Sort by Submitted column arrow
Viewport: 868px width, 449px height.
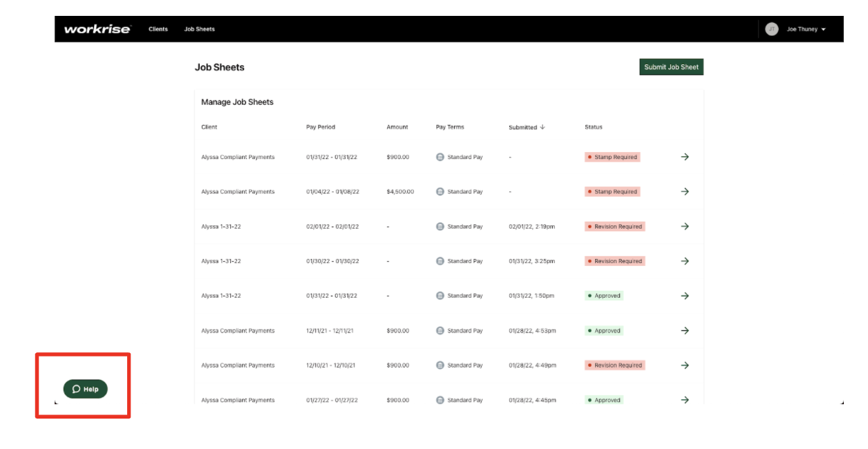click(542, 127)
